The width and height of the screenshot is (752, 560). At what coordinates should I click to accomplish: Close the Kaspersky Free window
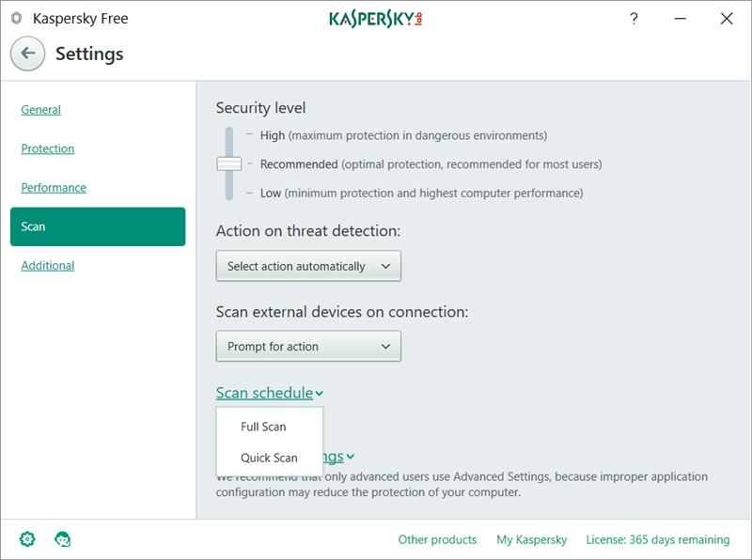pos(726,19)
